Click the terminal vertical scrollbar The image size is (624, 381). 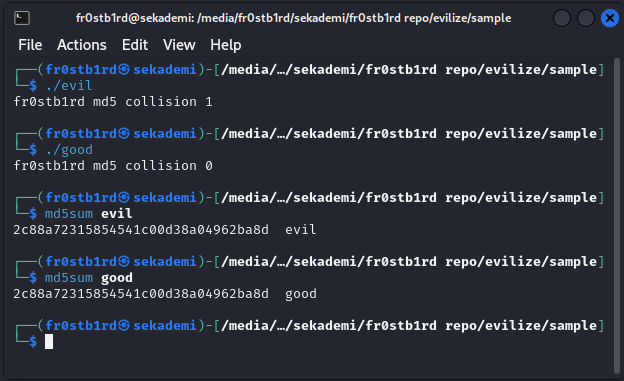point(617,216)
